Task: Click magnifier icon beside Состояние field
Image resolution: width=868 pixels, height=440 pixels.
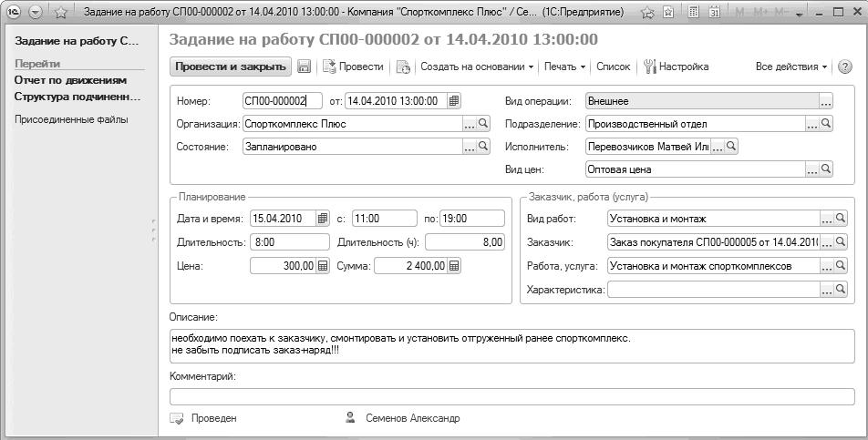Action: click(483, 147)
